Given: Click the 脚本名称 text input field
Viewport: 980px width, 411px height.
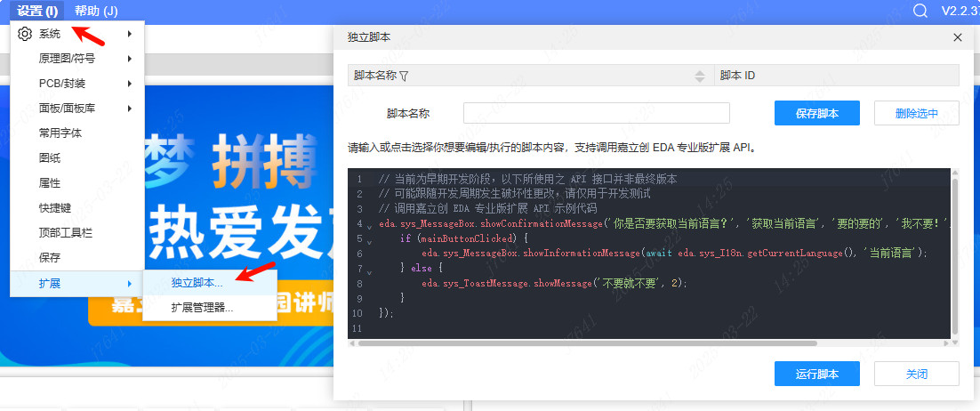Looking at the screenshot, I should click(596, 113).
